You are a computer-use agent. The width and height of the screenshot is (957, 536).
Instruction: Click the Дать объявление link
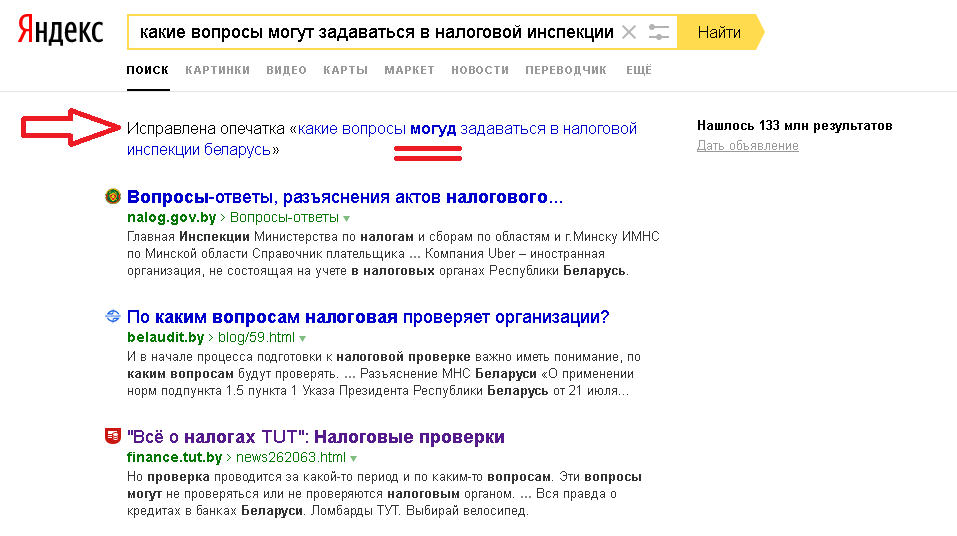747,146
